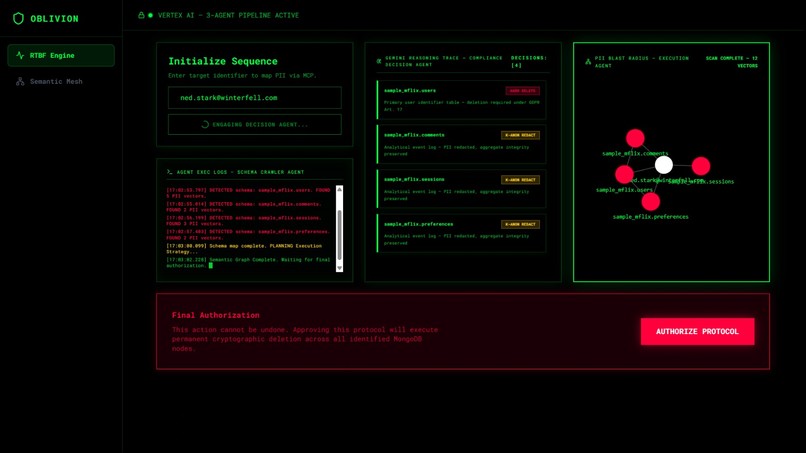Screen dimensions: 806x453
Task: Click the mesh icon beside Semantic Mesh
Action: pos(20,81)
